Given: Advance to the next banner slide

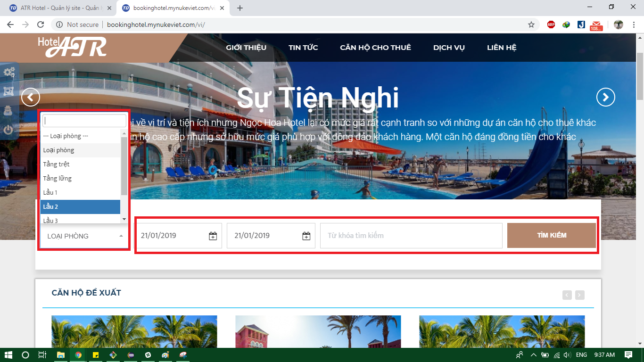Looking at the screenshot, I should click(x=605, y=98).
